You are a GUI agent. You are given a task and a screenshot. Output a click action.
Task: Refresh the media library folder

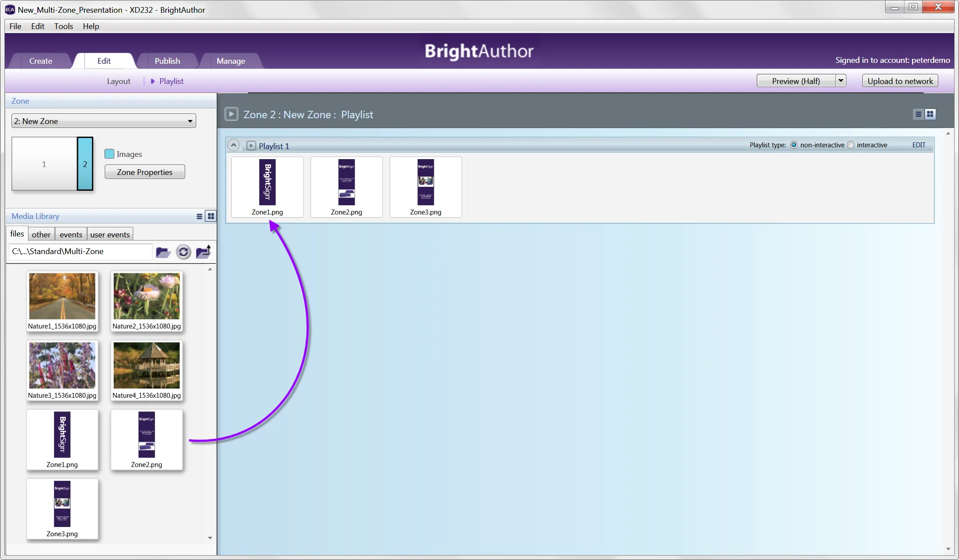(183, 252)
